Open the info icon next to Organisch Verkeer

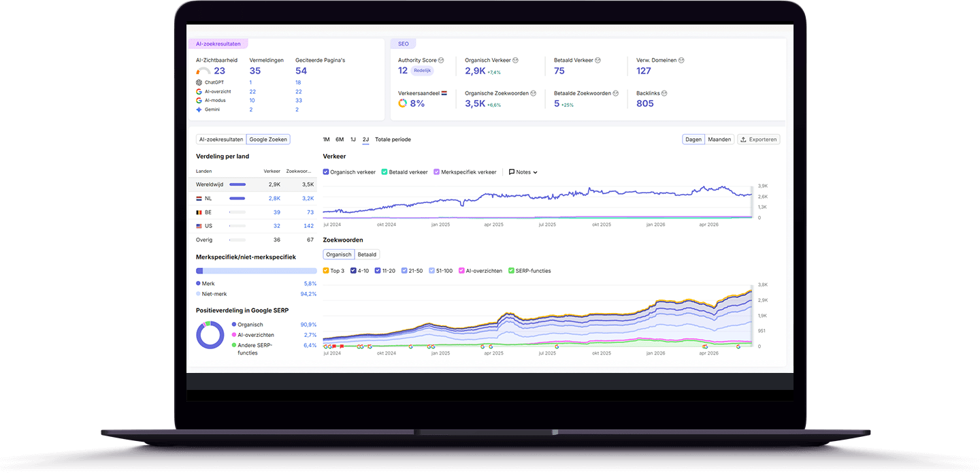tap(515, 61)
